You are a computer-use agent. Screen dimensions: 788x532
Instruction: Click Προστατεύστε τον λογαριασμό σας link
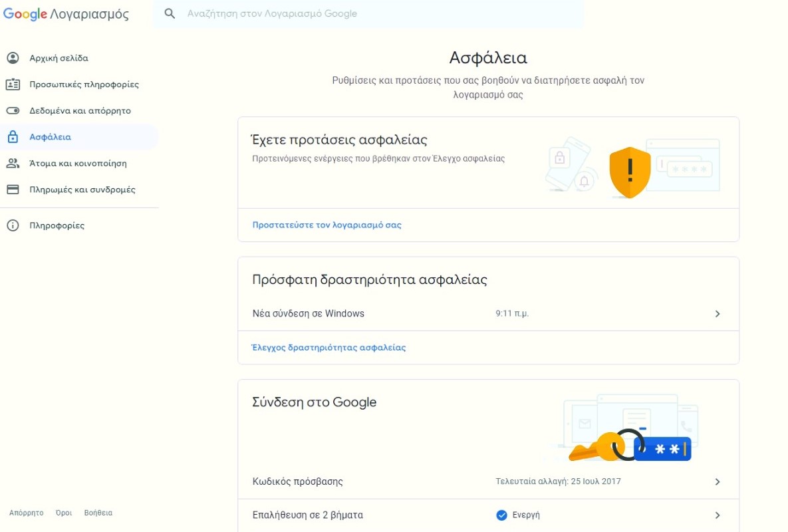click(327, 225)
